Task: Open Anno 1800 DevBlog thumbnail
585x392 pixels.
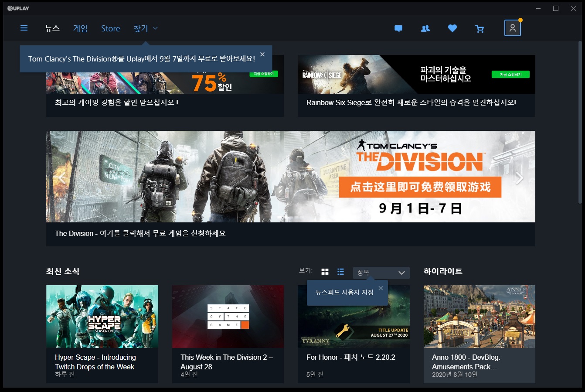Action: click(480, 317)
